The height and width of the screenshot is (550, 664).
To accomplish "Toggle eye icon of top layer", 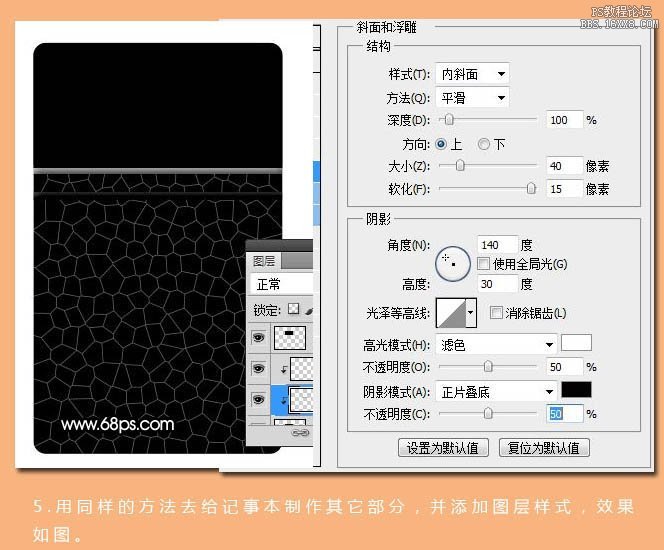I will tap(259, 337).
